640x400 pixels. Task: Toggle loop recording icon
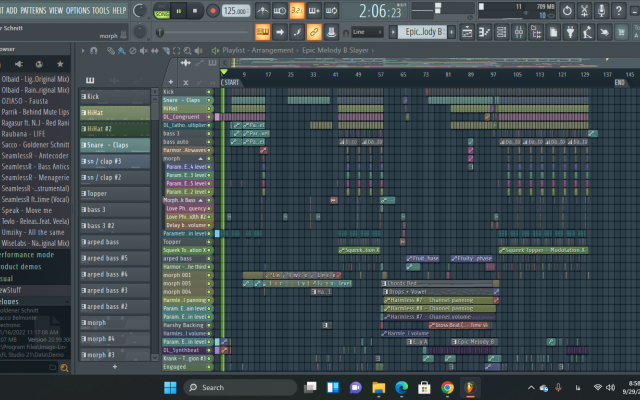pyautogui.click(x=331, y=11)
